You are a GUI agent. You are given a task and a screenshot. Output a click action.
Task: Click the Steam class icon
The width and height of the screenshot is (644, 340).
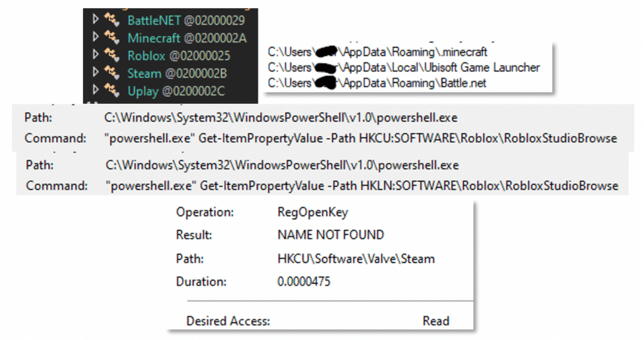[112, 74]
